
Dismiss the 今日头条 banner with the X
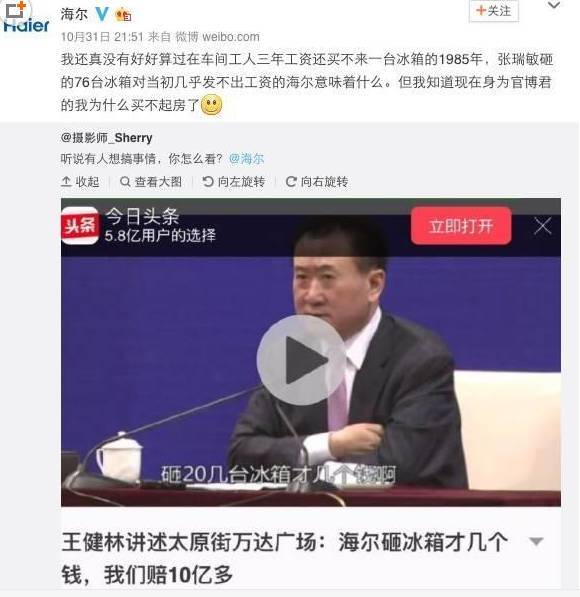(x=543, y=226)
